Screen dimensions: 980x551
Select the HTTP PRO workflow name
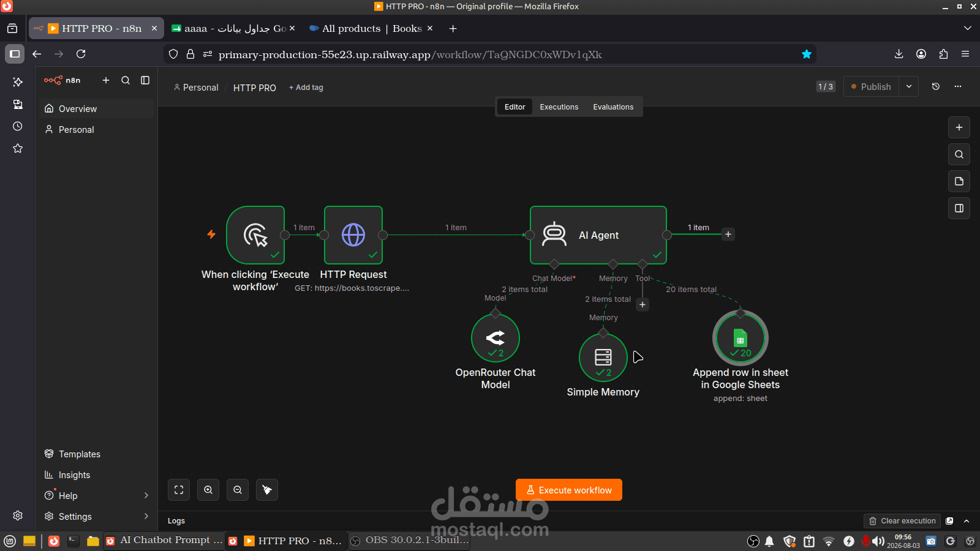(255, 88)
